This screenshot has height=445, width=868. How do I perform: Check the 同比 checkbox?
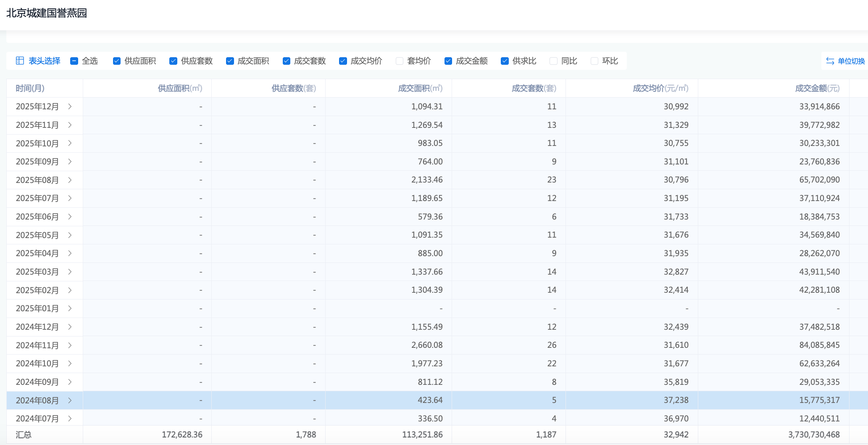coord(553,61)
